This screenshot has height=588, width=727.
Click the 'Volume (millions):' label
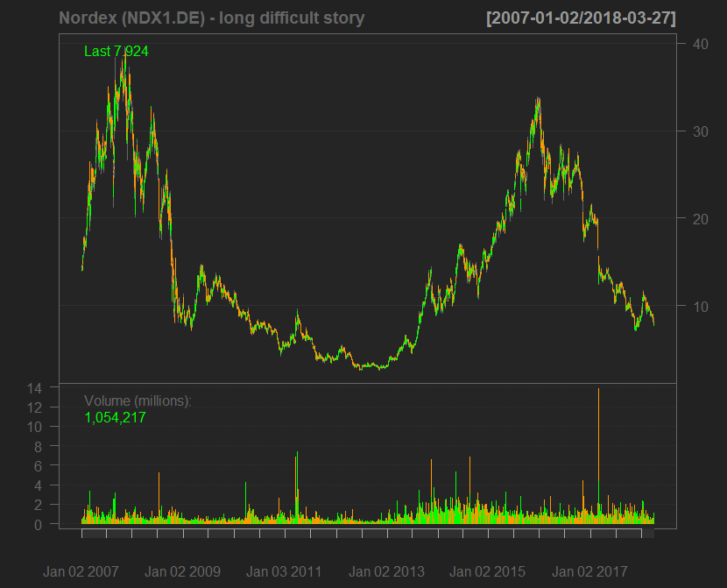(x=138, y=400)
